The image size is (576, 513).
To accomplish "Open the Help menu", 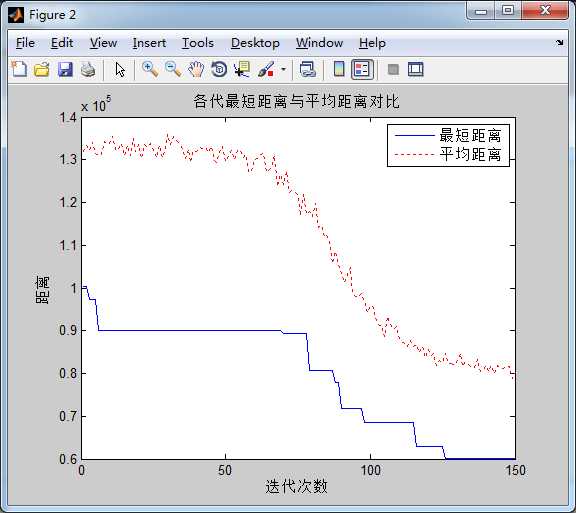I will point(372,43).
